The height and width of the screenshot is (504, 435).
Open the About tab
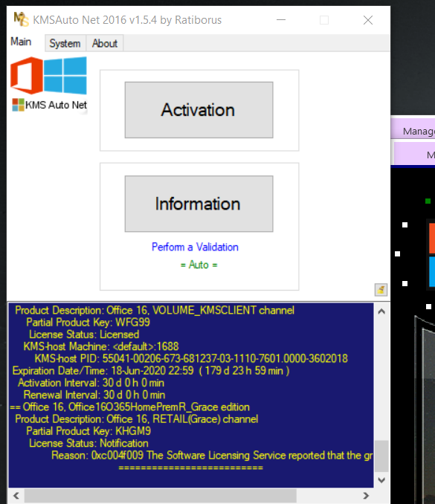tap(105, 43)
